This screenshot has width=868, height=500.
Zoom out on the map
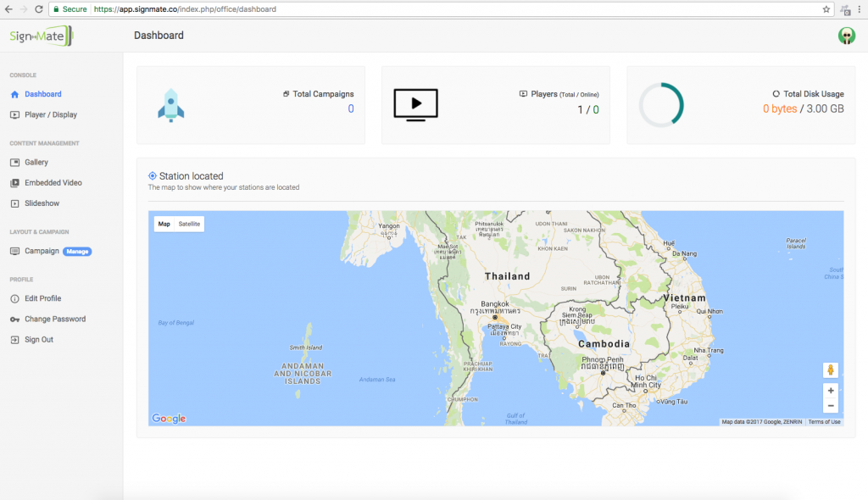pyautogui.click(x=831, y=406)
